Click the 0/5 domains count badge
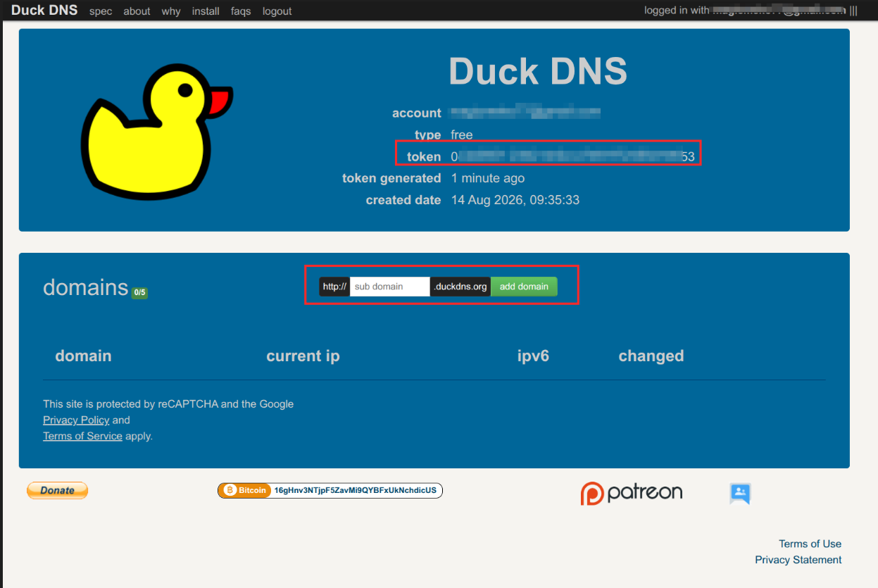This screenshot has width=878, height=588. pos(139,292)
